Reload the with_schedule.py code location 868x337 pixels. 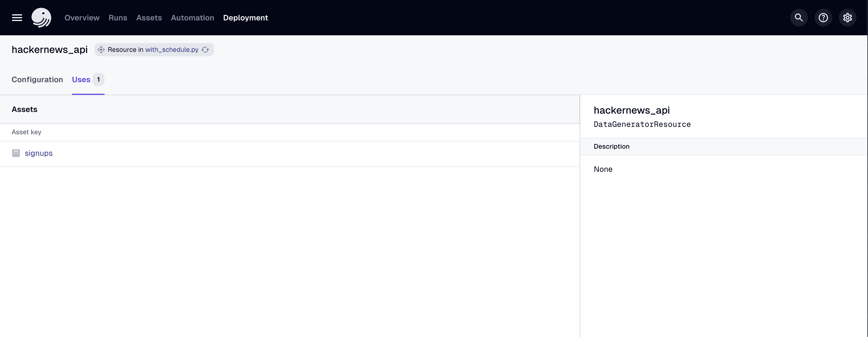click(x=205, y=50)
